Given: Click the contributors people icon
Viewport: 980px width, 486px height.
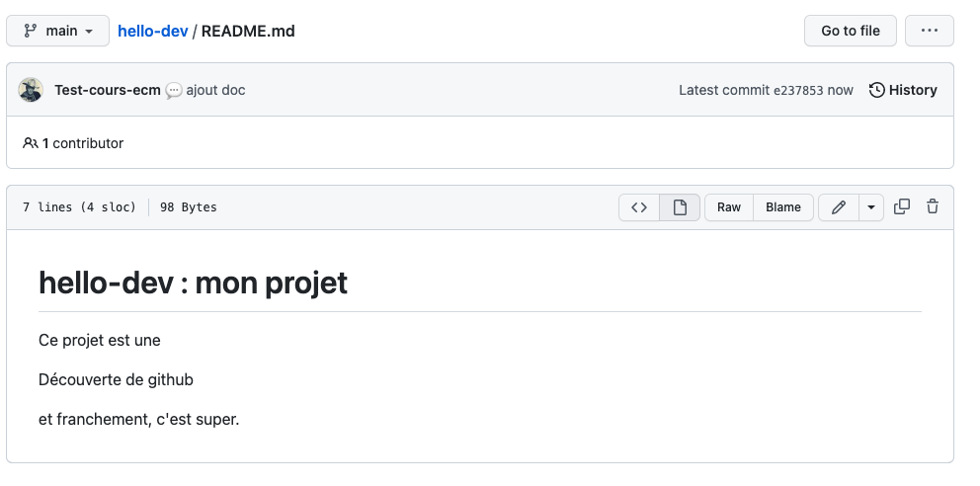Looking at the screenshot, I should point(31,143).
